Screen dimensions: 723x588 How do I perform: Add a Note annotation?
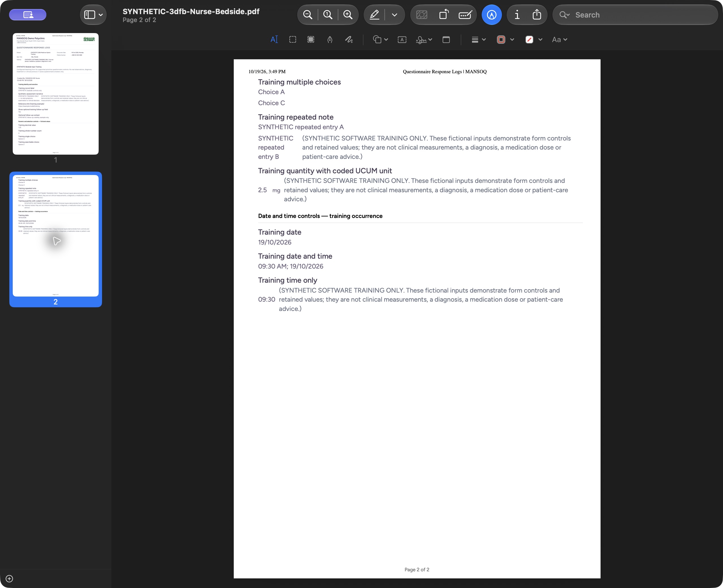click(446, 40)
